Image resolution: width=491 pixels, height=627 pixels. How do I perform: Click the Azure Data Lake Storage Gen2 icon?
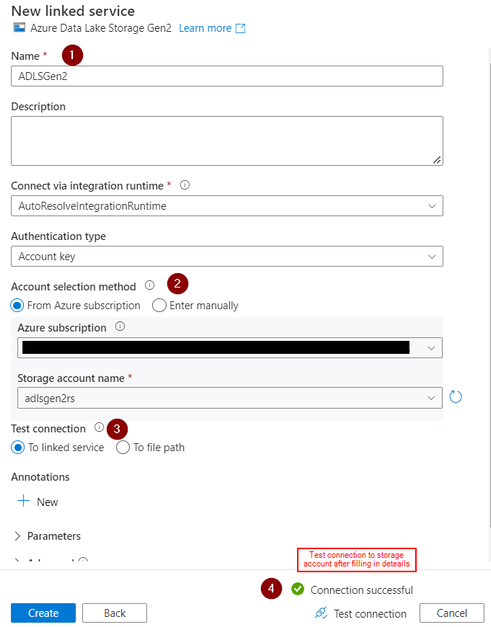pyautogui.click(x=19, y=28)
